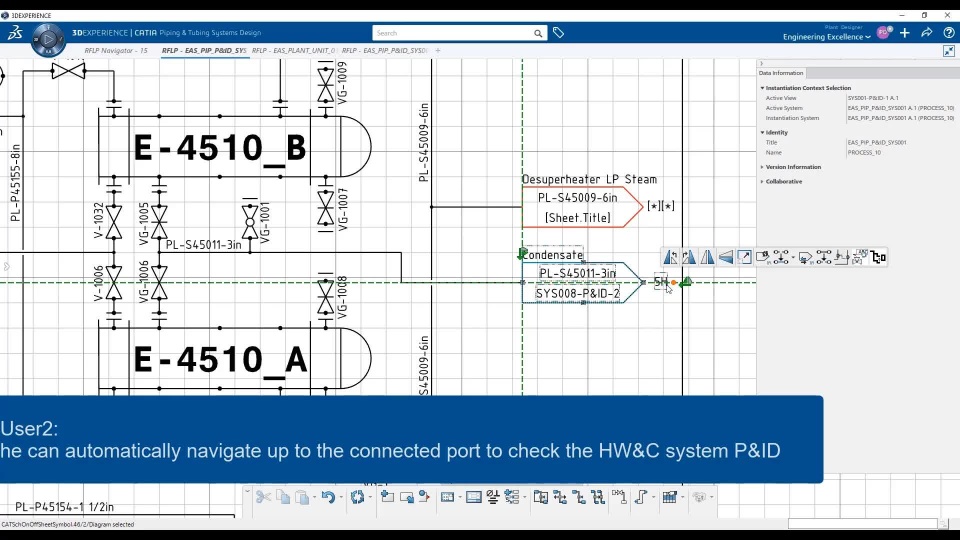Screen dimensions: 960x540
Task: Open dropdown beside the connected port icon
Action: (x=793, y=257)
